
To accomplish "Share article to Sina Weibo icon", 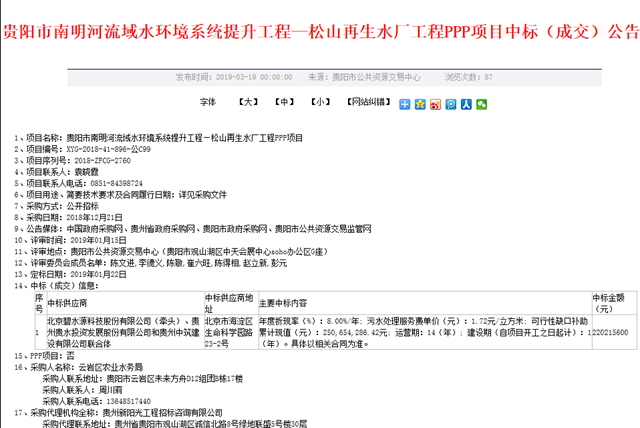I will [x=436, y=103].
